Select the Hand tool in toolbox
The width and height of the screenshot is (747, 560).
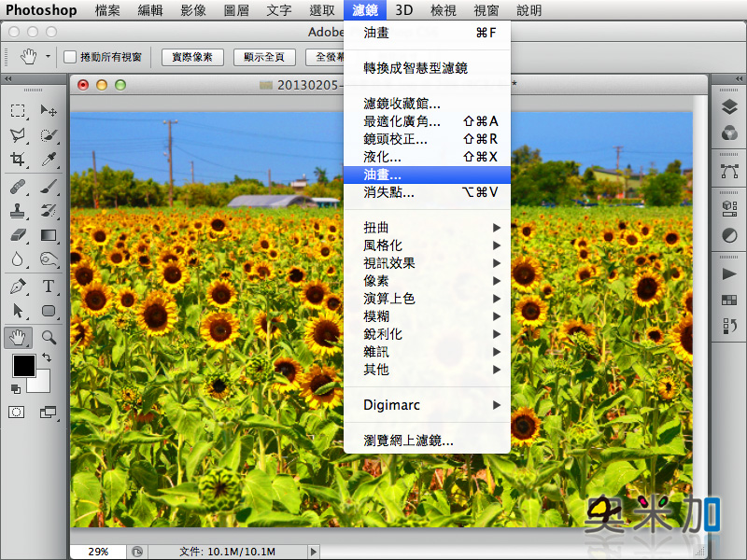[18, 338]
